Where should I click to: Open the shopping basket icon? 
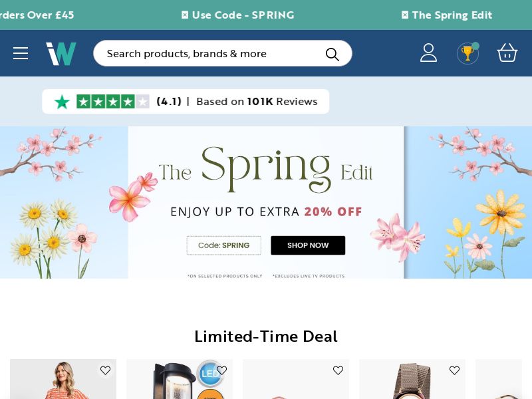[x=507, y=53]
